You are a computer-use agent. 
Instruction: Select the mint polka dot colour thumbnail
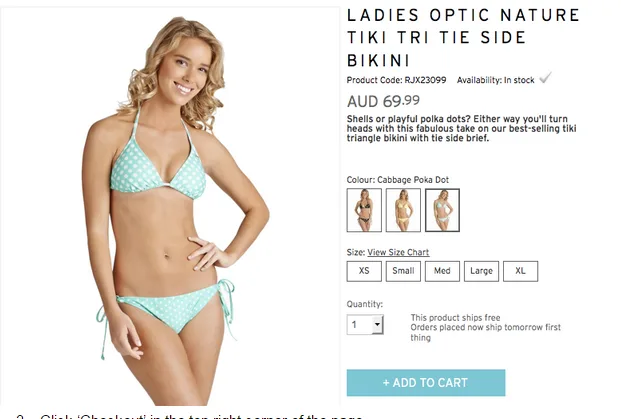coord(442,210)
